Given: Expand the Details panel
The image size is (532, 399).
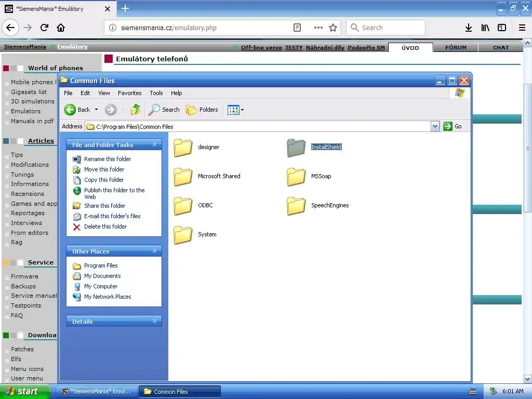Looking at the screenshot, I should (154, 321).
